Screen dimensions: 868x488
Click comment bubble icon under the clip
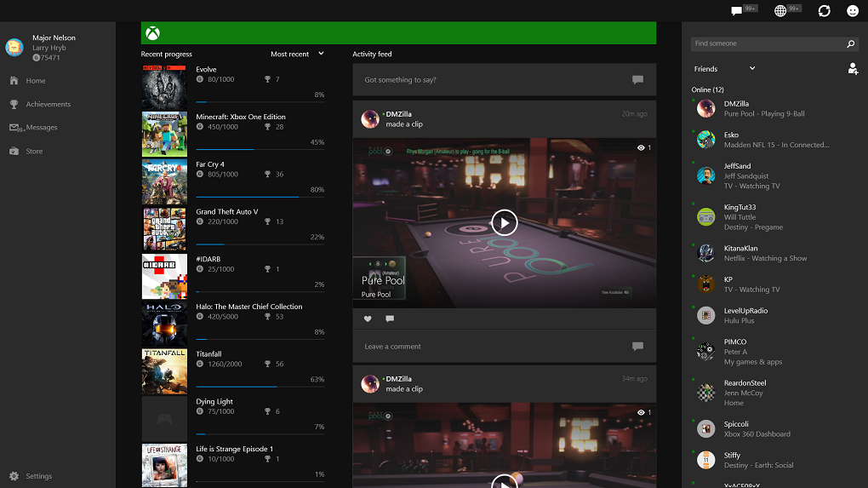[x=390, y=319]
